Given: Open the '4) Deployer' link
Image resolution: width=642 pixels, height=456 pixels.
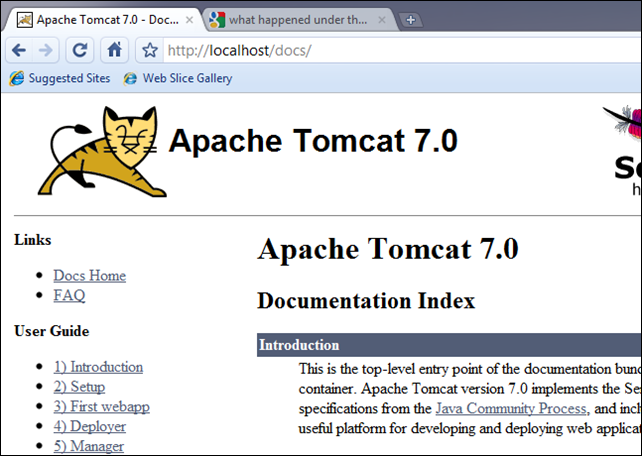Looking at the screenshot, I should 90,426.
